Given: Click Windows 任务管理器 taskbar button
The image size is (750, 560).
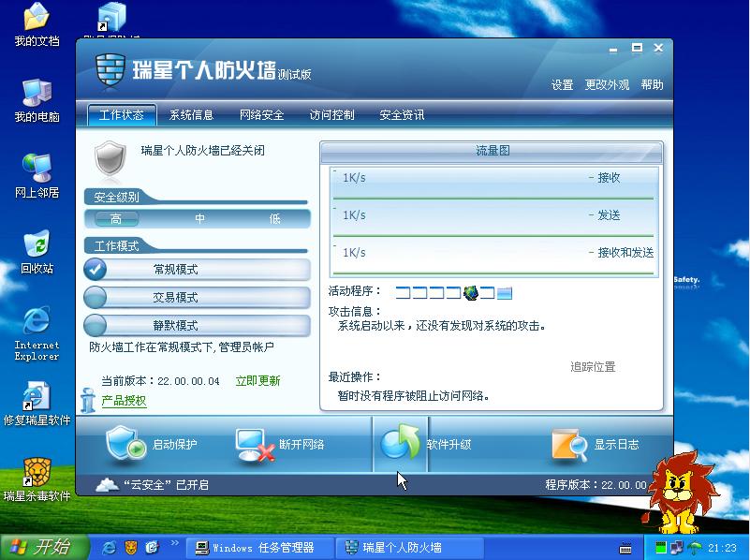Looking at the screenshot, I should tap(258, 548).
